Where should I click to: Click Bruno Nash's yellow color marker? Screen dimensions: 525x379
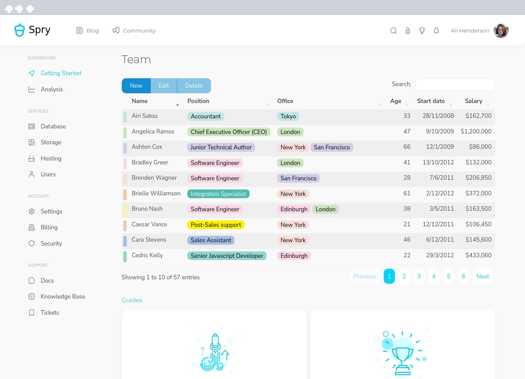125,210
